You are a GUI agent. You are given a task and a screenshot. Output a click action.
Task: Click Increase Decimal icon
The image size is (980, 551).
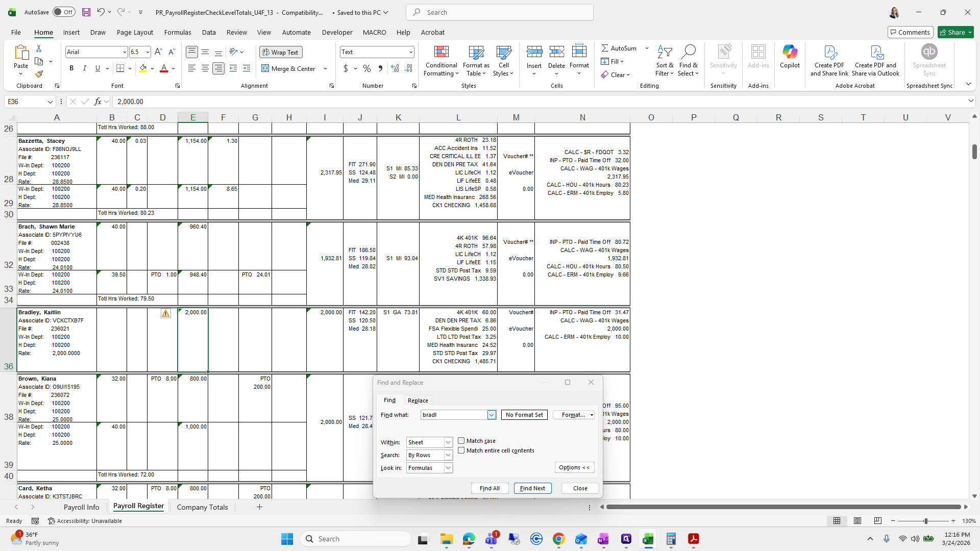[395, 68]
